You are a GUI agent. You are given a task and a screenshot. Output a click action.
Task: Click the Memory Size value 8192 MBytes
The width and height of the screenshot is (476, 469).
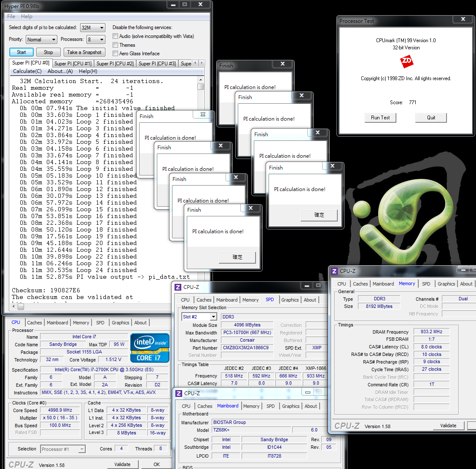[379, 306]
